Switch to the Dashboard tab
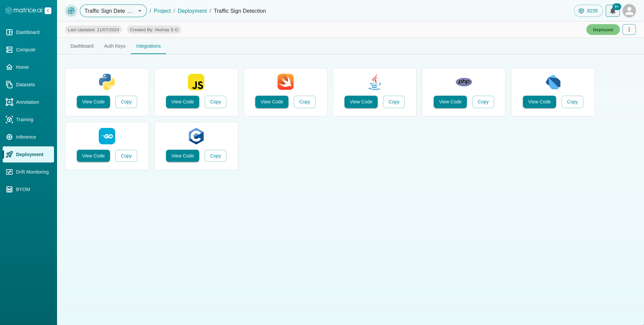This screenshot has width=644, height=325. pos(82,46)
